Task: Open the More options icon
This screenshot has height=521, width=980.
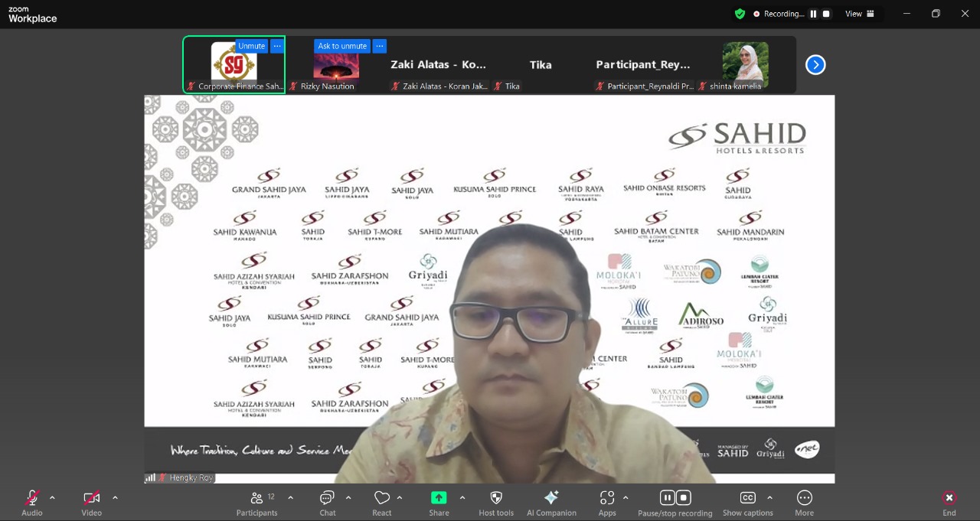Action: tap(804, 499)
